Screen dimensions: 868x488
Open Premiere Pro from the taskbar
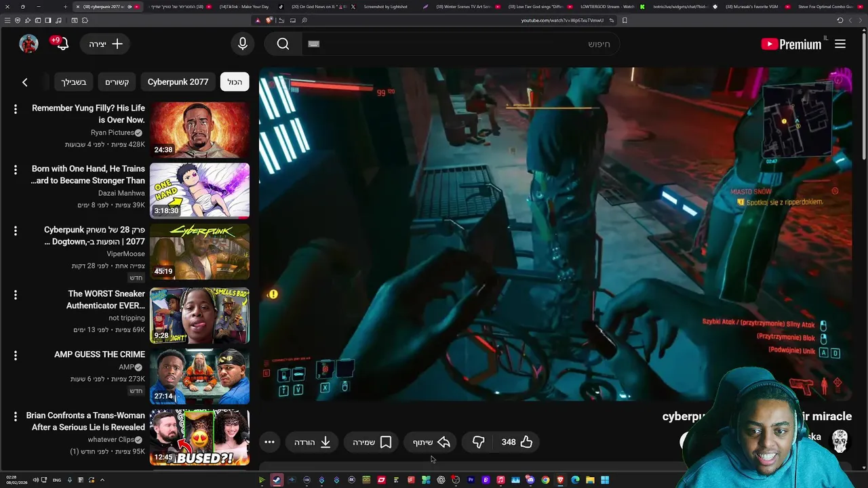click(471, 480)
